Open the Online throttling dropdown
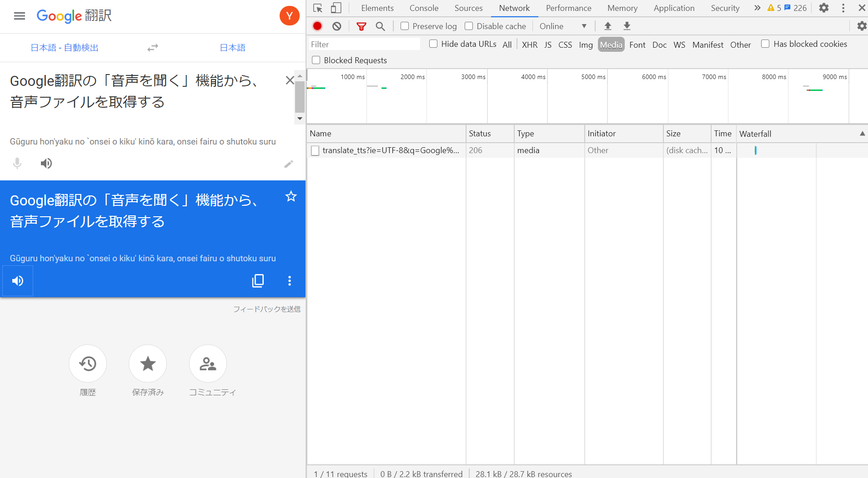 click(563, 26)
